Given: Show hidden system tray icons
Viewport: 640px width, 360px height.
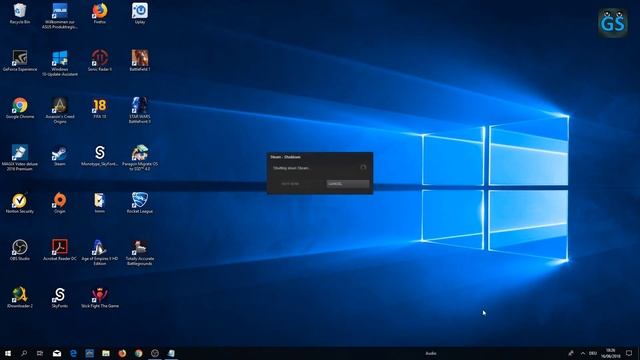Looking at the screenshot, I should click(x=582, y=353).
